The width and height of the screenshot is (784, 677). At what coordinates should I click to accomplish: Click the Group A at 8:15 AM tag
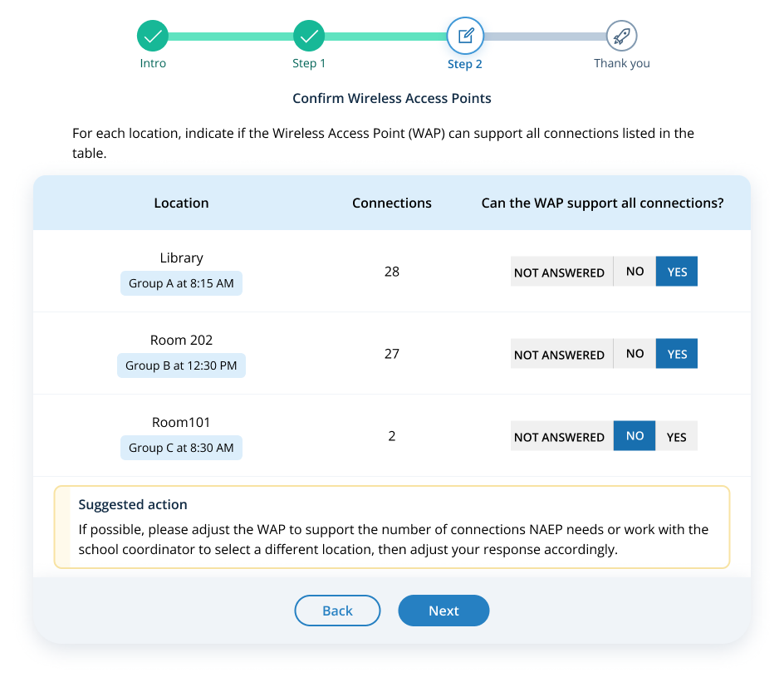181,283
